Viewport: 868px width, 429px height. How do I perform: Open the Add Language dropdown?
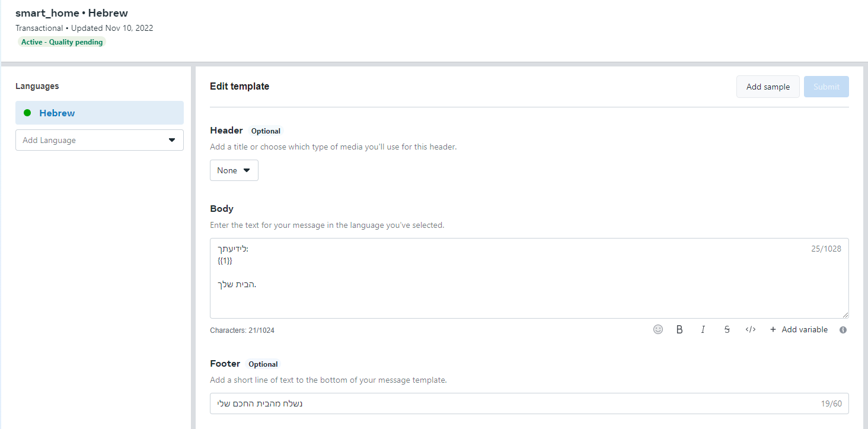click(99, 140)
